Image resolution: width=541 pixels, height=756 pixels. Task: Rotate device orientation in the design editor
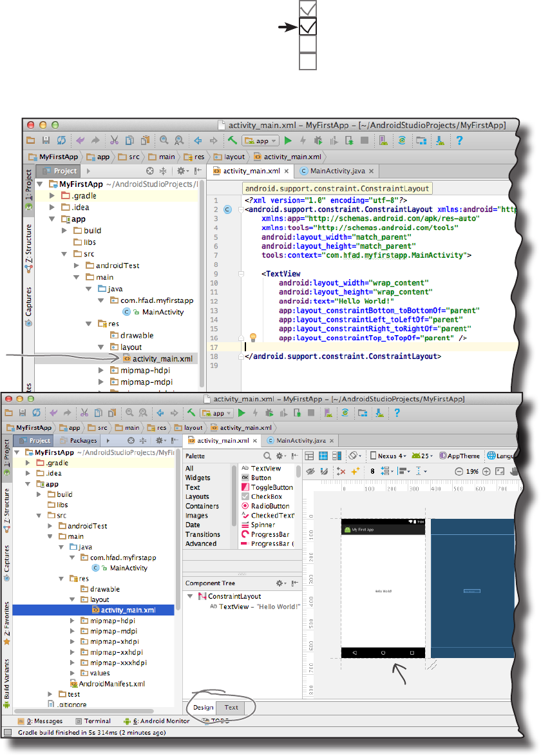[x=356, y=456]
